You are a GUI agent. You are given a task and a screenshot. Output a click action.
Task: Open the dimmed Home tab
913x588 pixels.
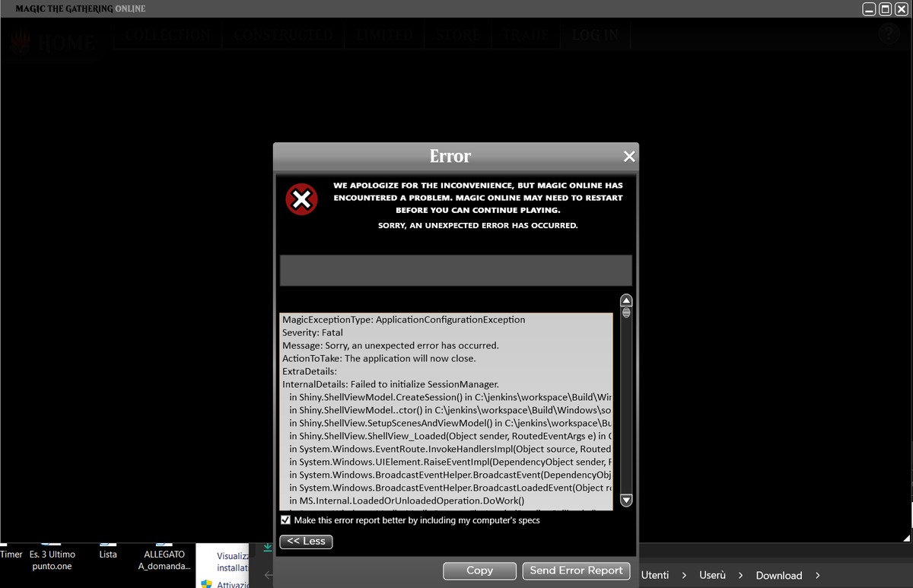click(52, 43)
